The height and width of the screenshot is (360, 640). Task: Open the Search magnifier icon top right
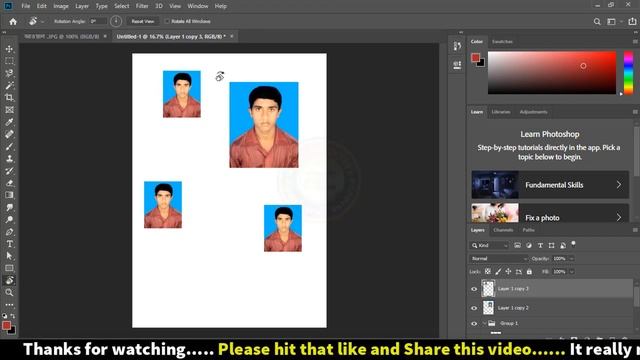point(597,22)
